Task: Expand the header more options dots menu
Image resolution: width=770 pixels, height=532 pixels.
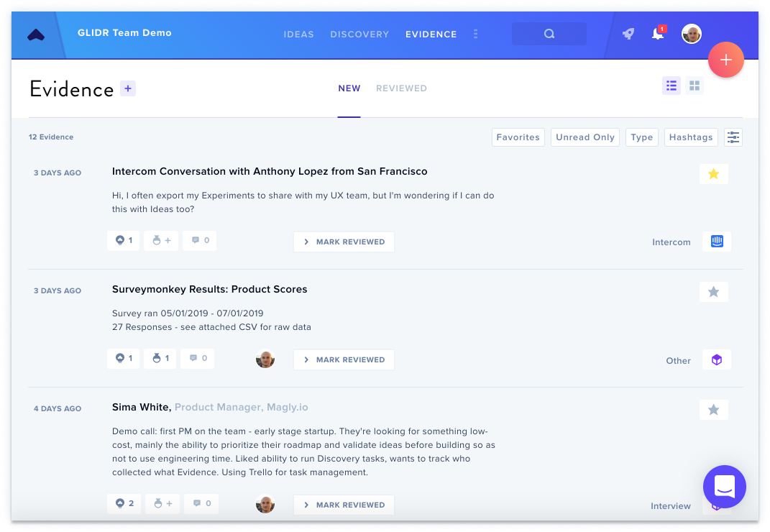Action: [x=475, y=34]
